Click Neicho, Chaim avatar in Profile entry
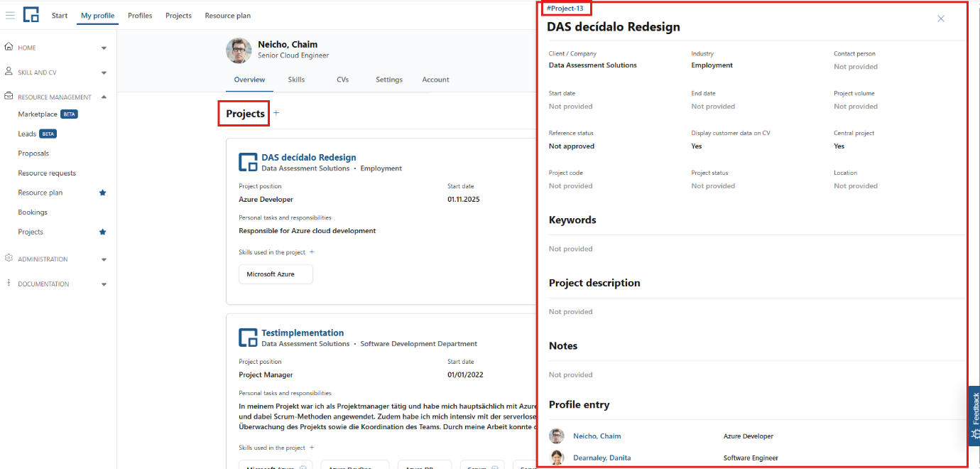 557,436
